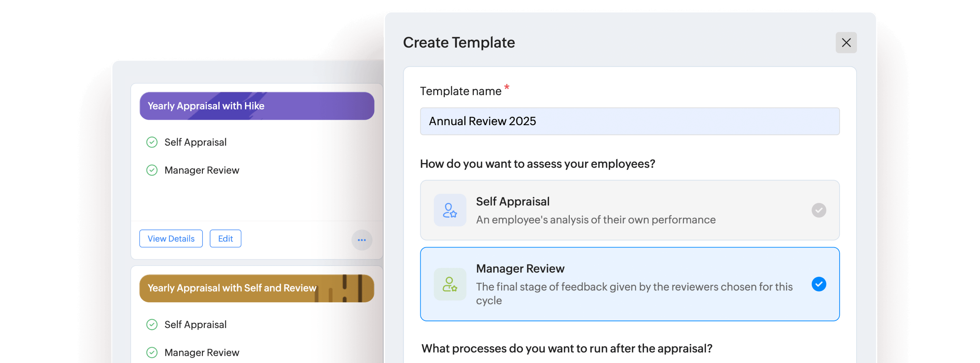Image resolution: width=980 pixels, height=363 pixels.
Task: Open the three-dot options menu
Action: coord(362,240)
